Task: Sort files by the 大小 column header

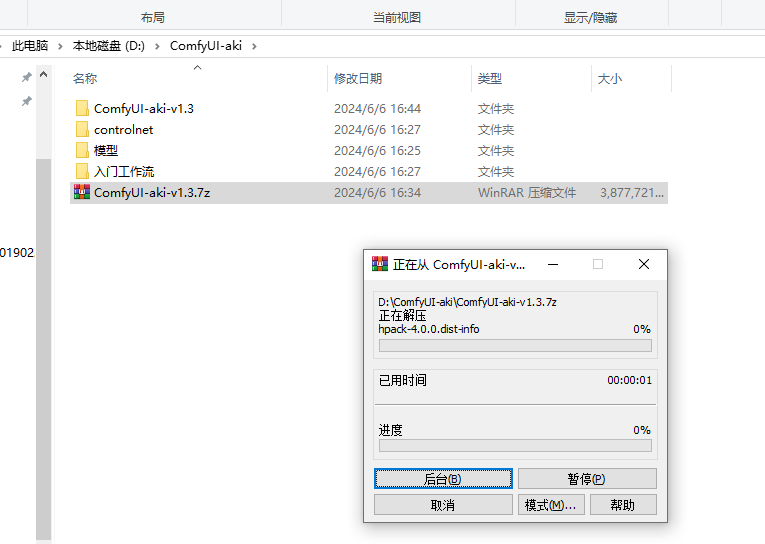Action: 610,78
